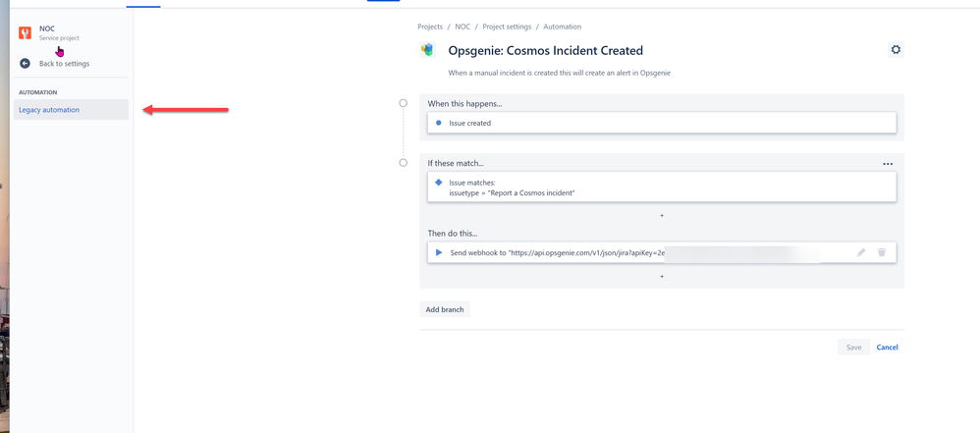The image size is (980, 433).
Task: Open the Automation breadcrumb link
Action: 563,27
